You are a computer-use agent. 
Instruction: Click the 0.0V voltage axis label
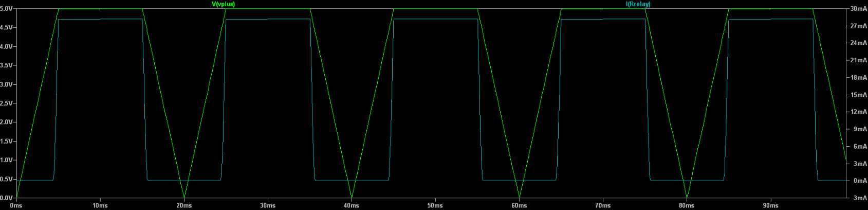tap(6, 198)
